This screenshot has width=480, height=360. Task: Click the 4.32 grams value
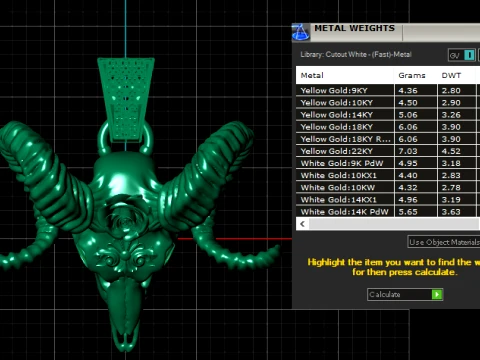[408, 188]
